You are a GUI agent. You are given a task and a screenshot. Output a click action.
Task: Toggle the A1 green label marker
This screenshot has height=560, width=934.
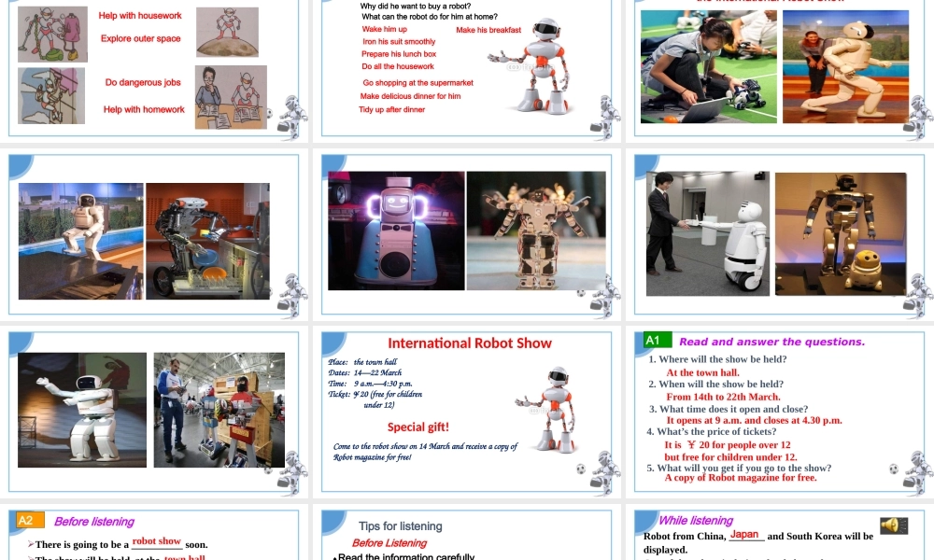point(652,339)
